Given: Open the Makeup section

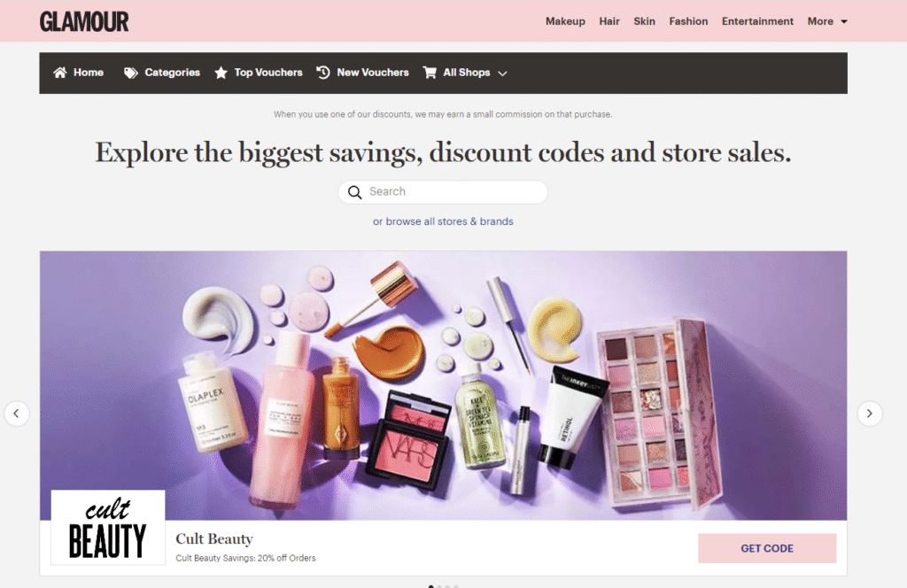Looking at the screenshot, I should click(565, 21).
